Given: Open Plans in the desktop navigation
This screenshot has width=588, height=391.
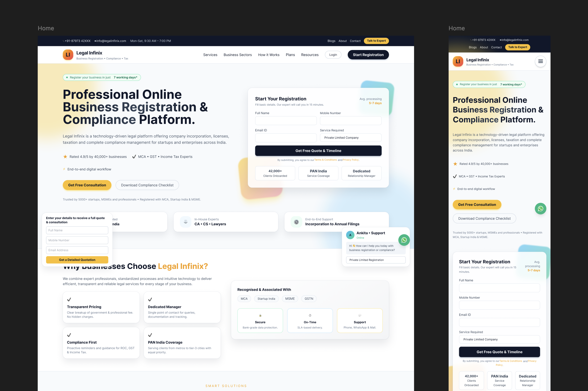Looking at the screenshot, I should tap(290, 55).
